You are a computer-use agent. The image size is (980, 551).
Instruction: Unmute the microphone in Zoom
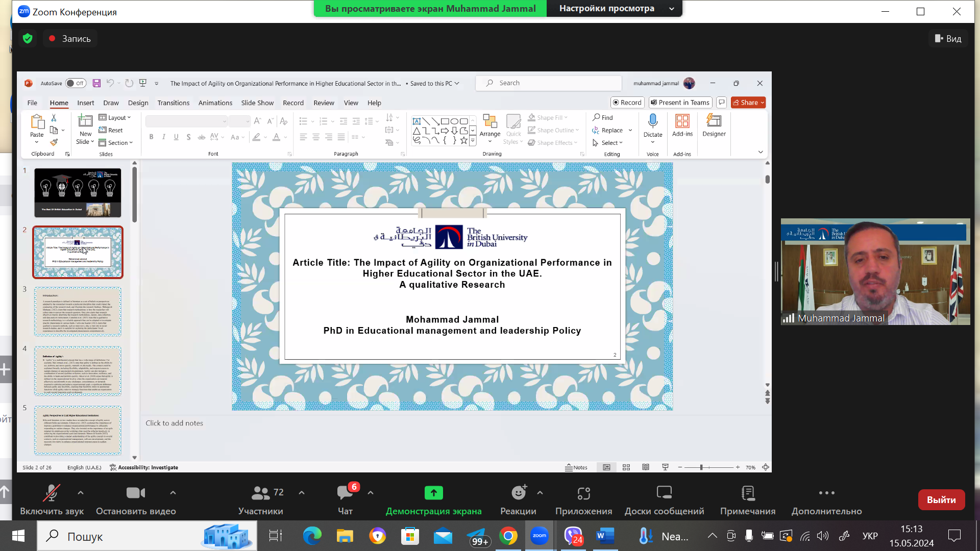coord(51,493)
